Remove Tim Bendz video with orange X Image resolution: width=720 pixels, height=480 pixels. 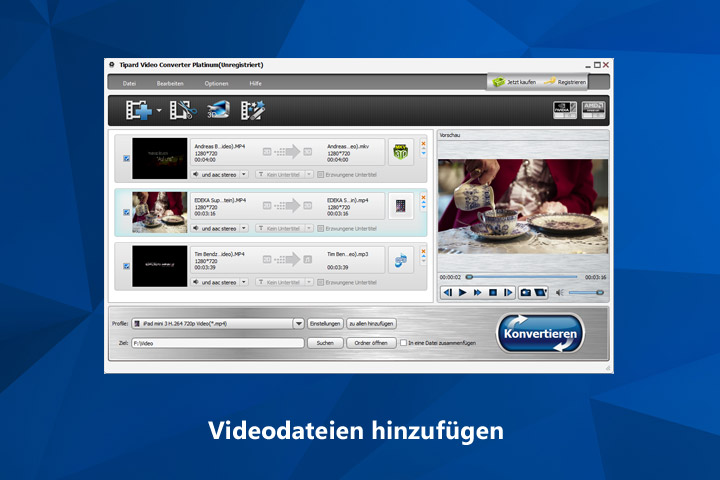point(423,252)
